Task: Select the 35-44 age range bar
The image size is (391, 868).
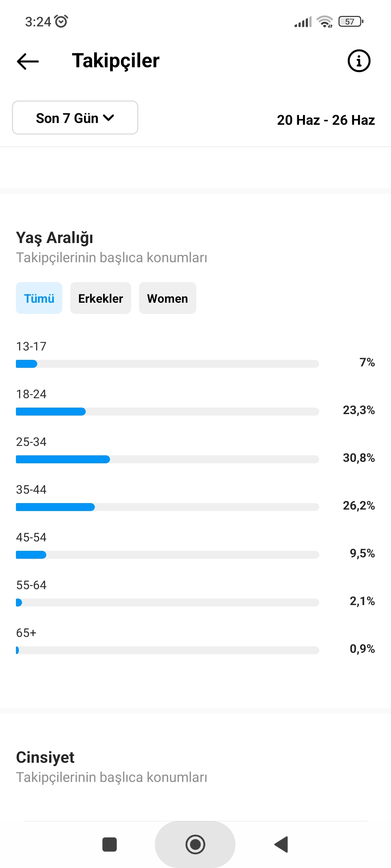Action: tap(168, 507)
